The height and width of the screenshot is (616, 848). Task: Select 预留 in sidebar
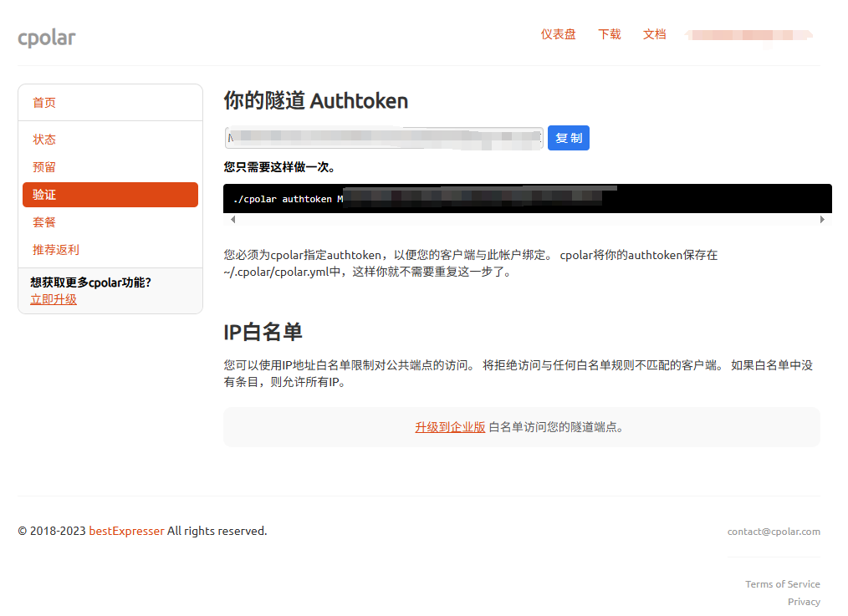pyautogui.click(x=43, y=167)
